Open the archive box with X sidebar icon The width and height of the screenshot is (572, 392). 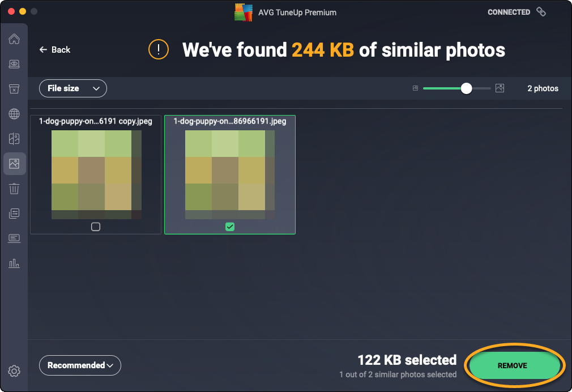tap(14, 89)
